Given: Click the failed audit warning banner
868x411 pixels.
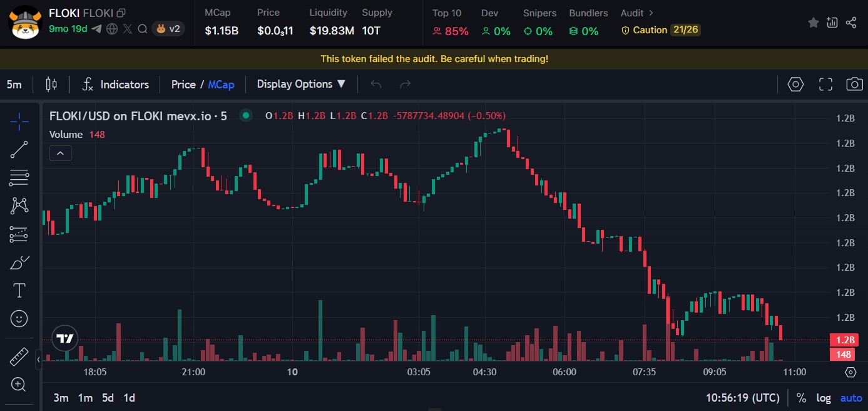Looking at the screenshot, I should pyautogui.click(x=434, y=59).
